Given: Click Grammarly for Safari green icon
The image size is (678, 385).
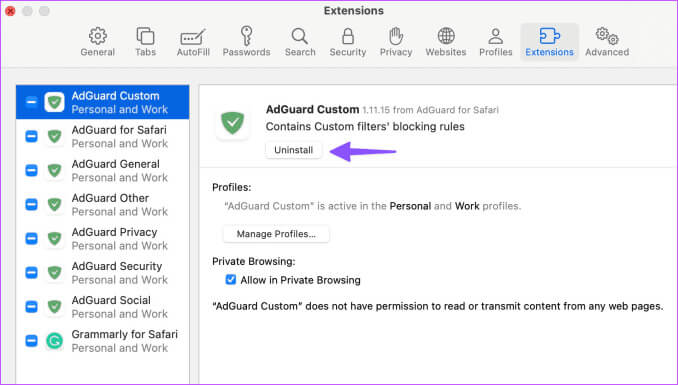Looking at the screenshot, I should pos(54,341).
